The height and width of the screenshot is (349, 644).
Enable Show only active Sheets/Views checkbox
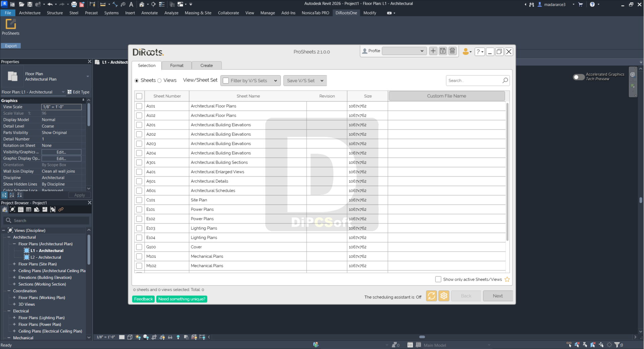click(438, 279)
